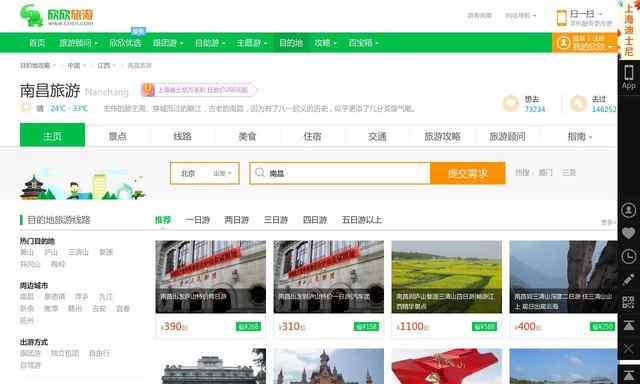
Task: Click the red sculpture thumbnail in second row
Action: (x=447, y=366)
